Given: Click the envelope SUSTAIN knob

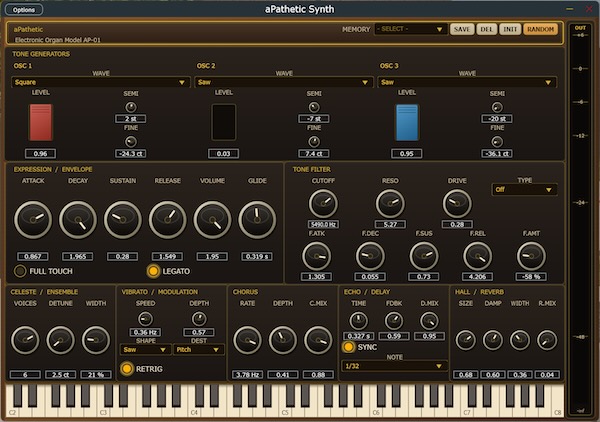Looking at the screenshot, I should 123,220.
